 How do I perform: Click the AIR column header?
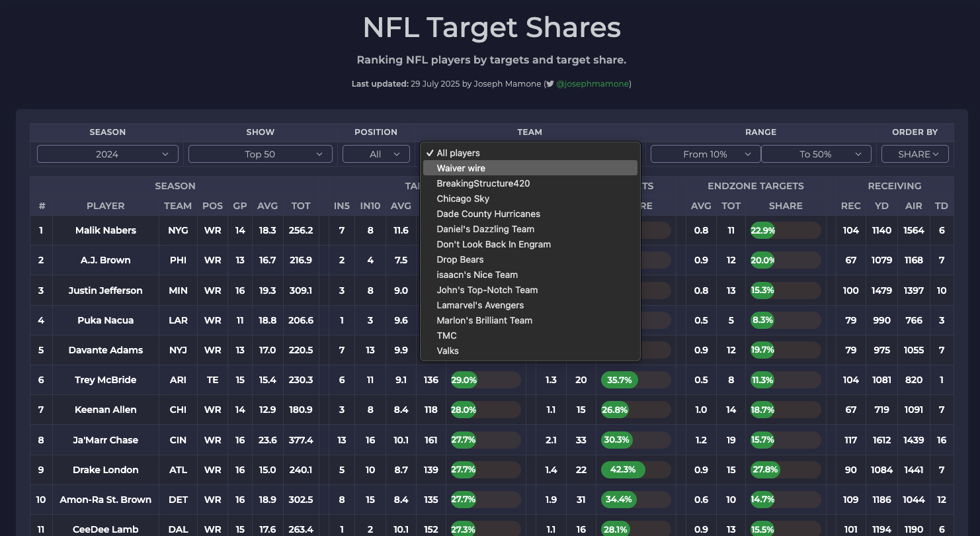[914, 206]
